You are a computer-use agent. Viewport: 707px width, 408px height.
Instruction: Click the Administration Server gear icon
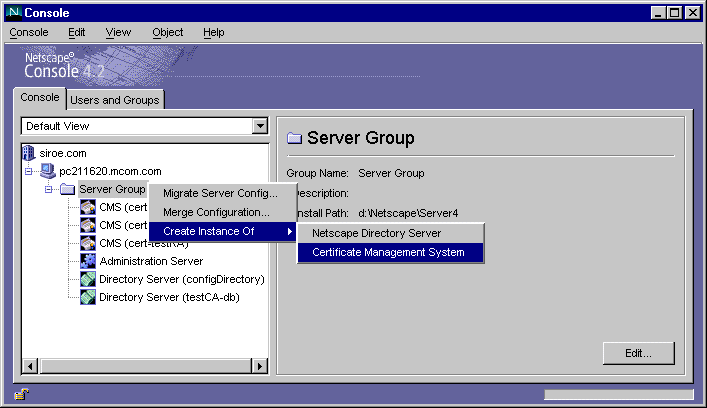tap(88, 261)
